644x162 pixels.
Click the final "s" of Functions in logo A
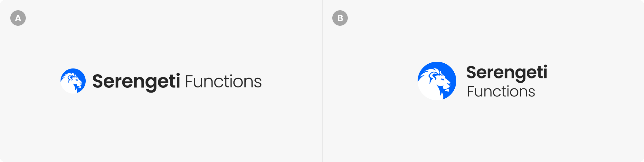(257, 83)
